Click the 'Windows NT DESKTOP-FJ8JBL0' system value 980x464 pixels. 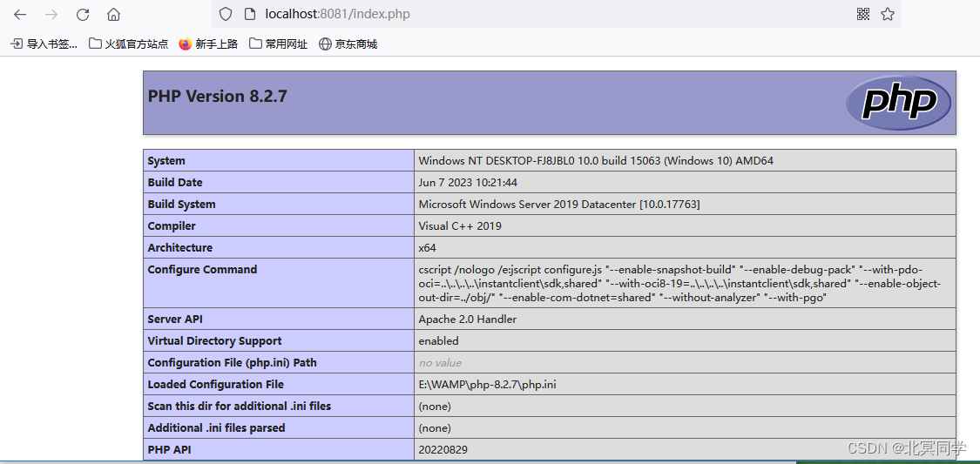[596, 160]
